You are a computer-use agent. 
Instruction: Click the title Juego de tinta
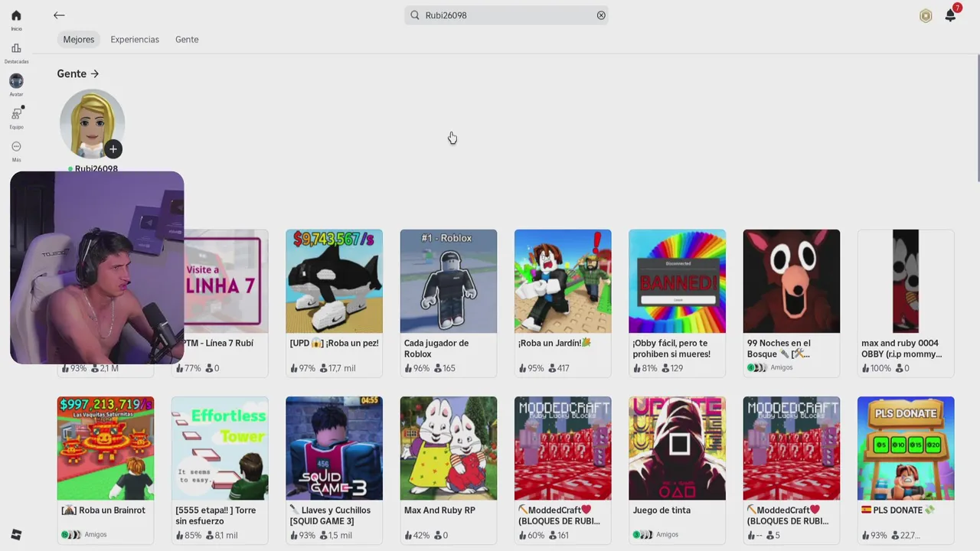[661, 510]
